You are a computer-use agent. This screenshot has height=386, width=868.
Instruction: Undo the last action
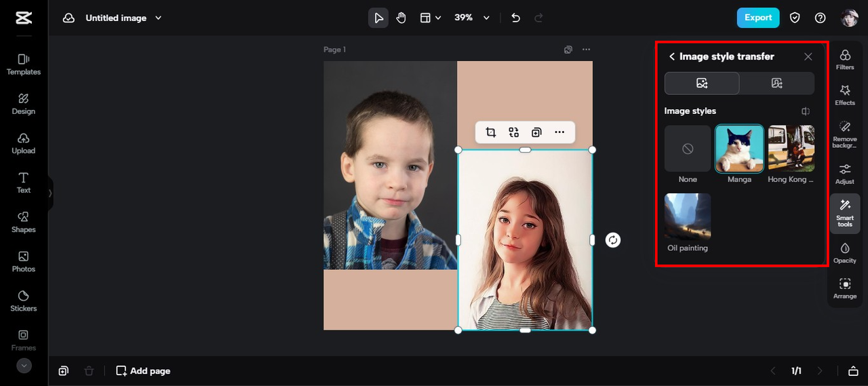tap(515, 18)
